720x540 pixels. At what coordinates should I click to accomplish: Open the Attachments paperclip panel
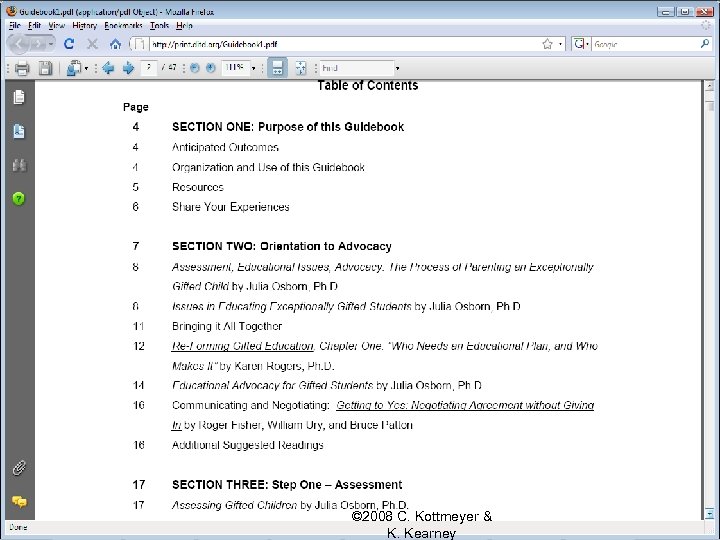tap(19, 468)
